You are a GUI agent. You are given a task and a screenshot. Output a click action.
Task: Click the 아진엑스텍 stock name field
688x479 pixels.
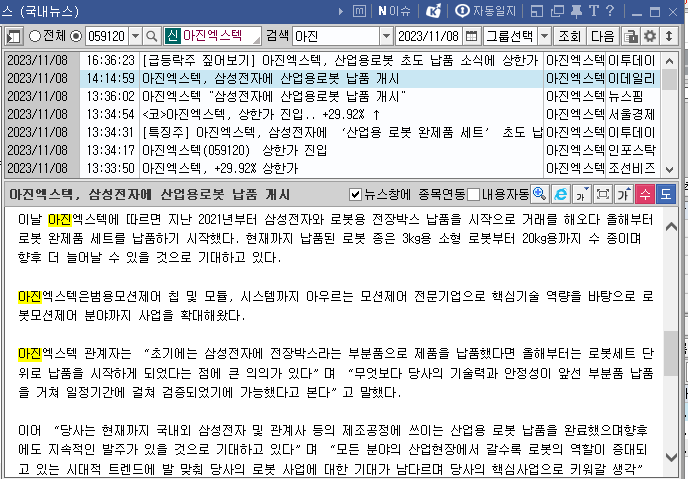click(212, 36)
